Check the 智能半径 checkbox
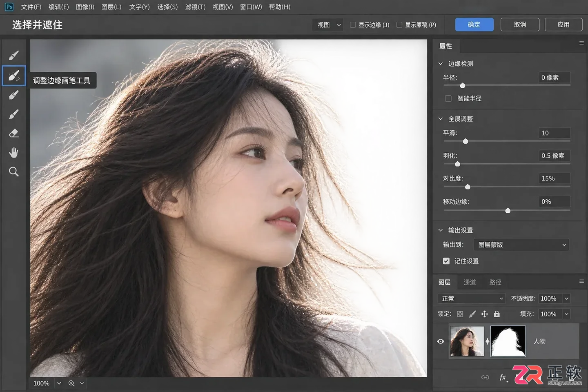 [x=448, y=98]
